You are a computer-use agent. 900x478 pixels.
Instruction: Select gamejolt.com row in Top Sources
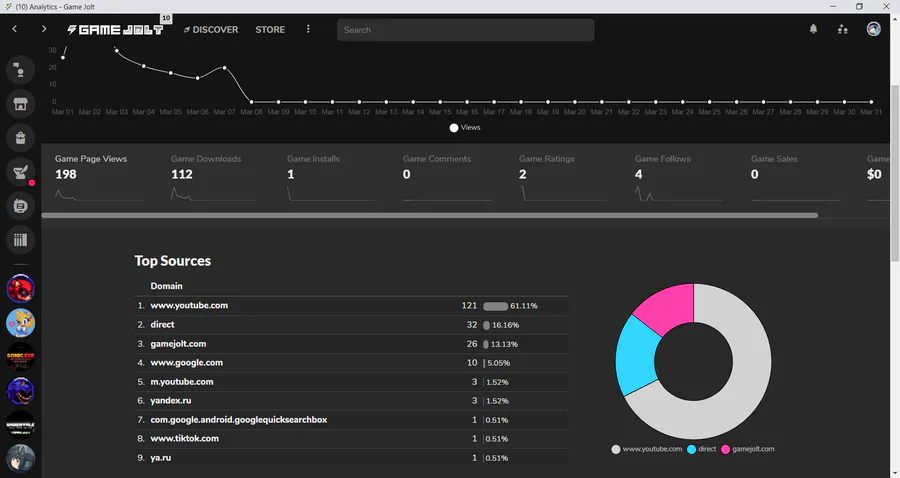click(x=351, y=344)
